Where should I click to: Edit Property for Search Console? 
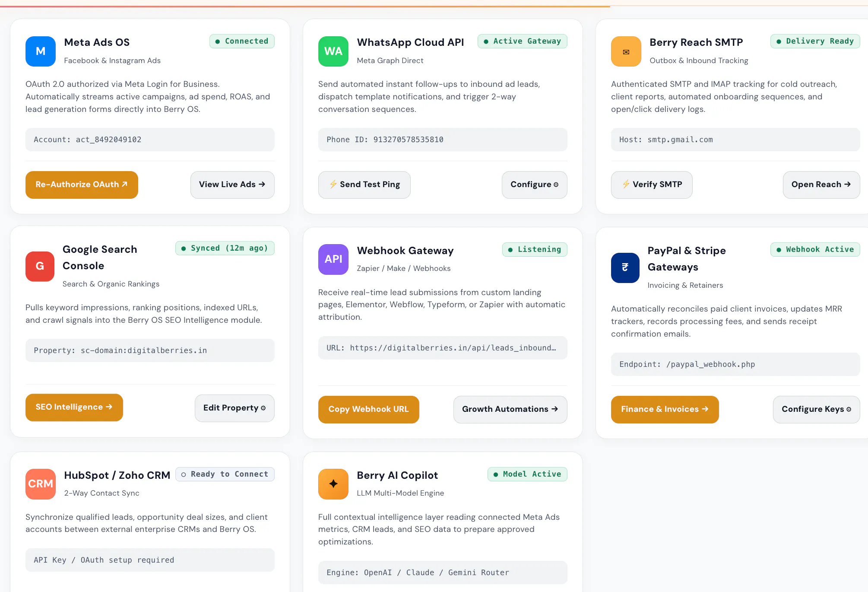(x=234, y=408)
